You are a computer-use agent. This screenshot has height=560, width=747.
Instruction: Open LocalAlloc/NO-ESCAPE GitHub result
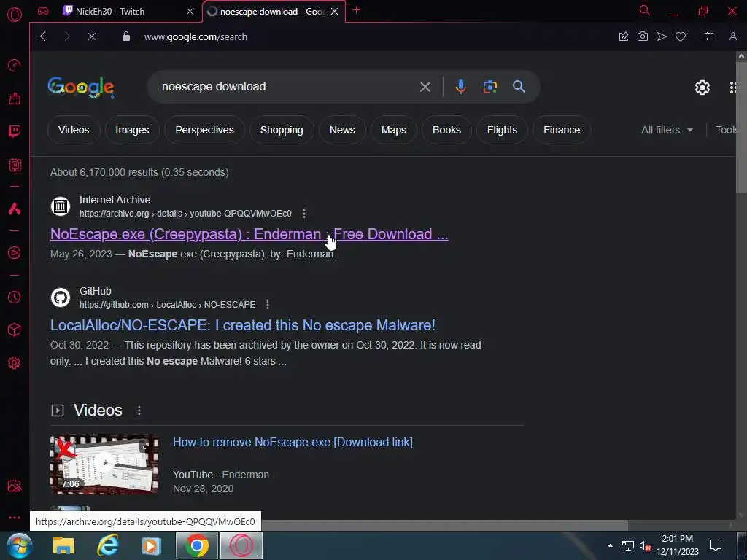[242, 325]
